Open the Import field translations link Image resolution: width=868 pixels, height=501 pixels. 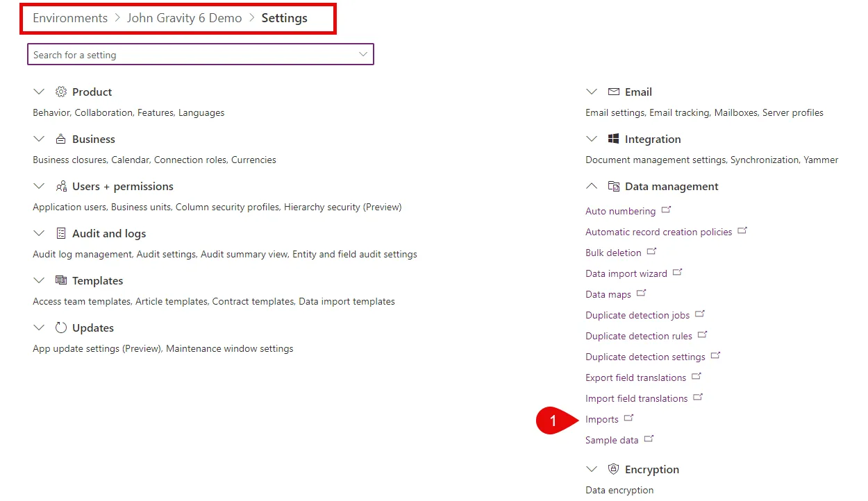coord(637,398)
